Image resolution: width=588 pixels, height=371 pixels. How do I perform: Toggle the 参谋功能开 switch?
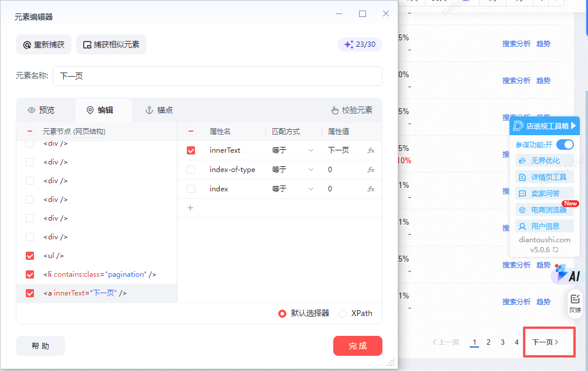565,145
